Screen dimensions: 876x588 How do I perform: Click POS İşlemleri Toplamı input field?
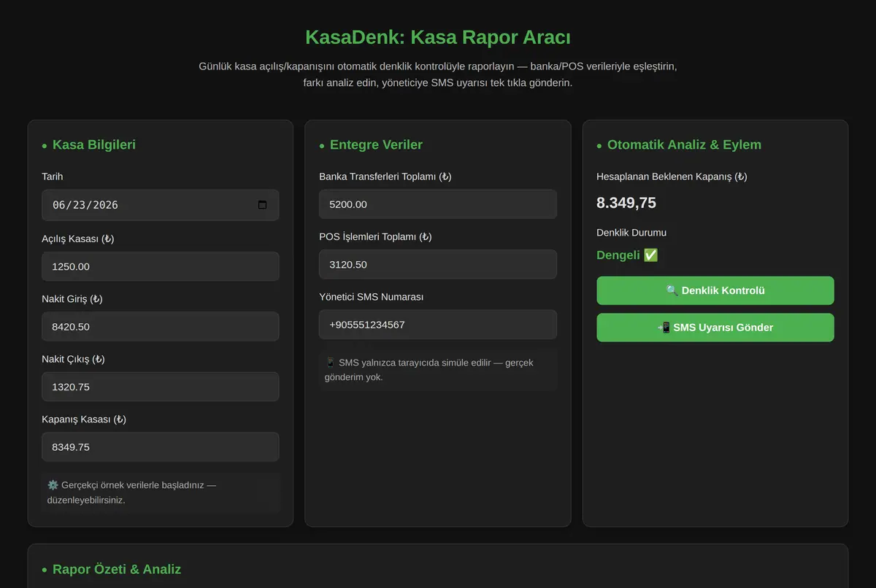(x=438, y=264)
